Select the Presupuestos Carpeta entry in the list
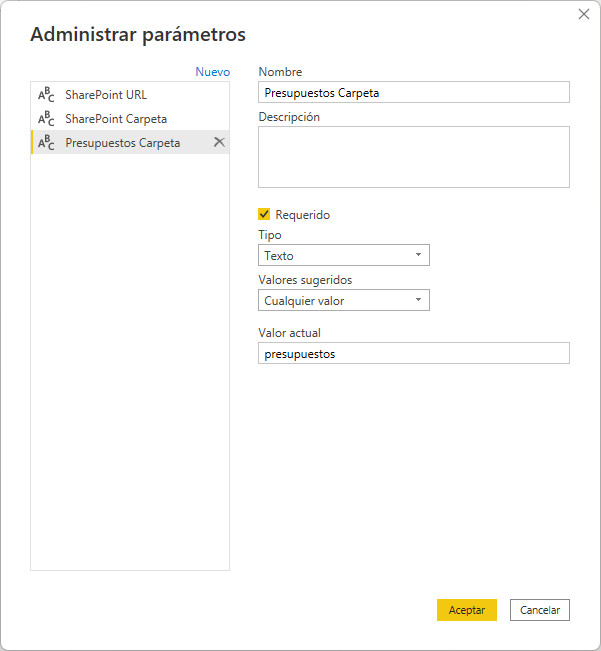 123,143
